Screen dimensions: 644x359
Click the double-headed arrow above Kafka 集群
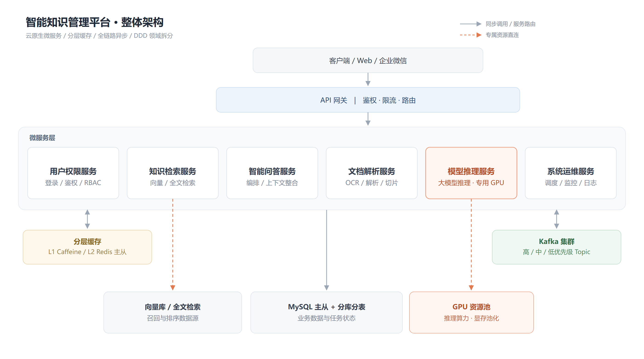pyautogui.click(x=557, y=219)
